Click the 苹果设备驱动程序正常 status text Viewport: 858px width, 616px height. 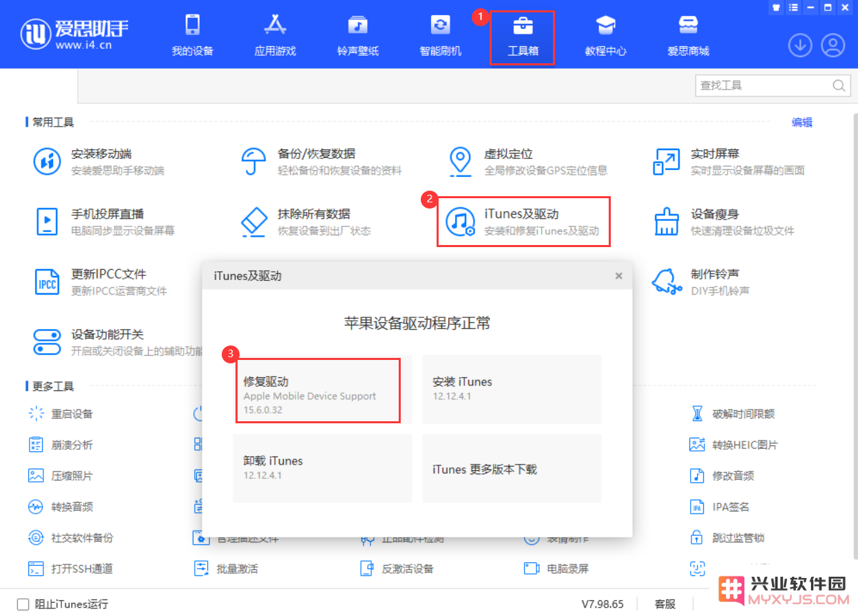coord(417,323)
